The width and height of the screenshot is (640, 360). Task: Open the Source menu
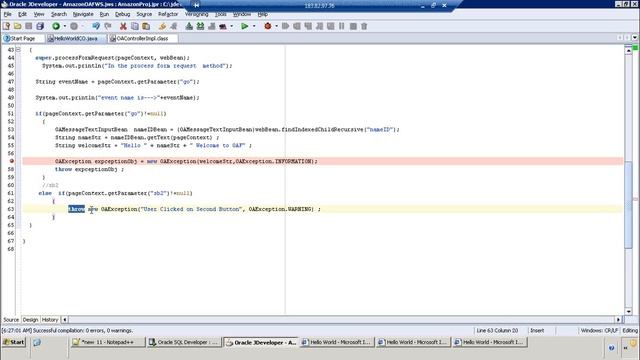pos(144,14)
